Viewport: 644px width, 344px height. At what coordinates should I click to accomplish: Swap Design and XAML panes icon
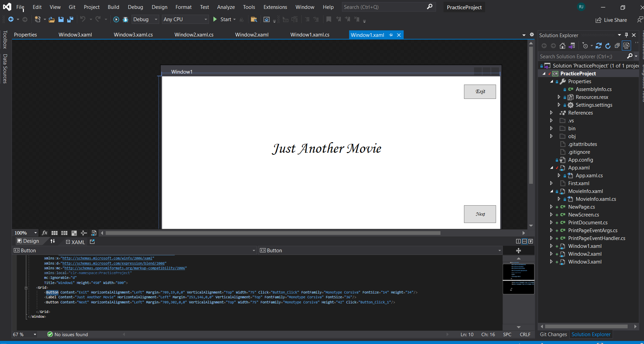click(53, 241)
